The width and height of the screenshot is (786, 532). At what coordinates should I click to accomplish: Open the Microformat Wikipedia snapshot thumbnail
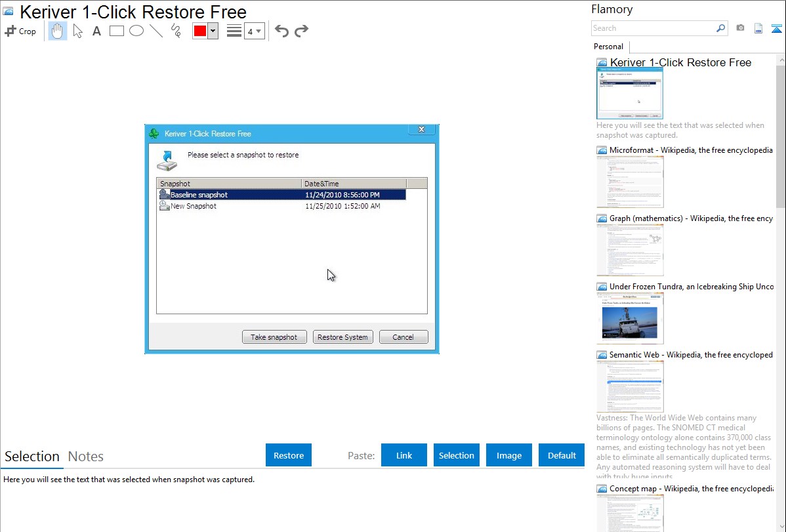pyautogui.click(x=630, y=182)
